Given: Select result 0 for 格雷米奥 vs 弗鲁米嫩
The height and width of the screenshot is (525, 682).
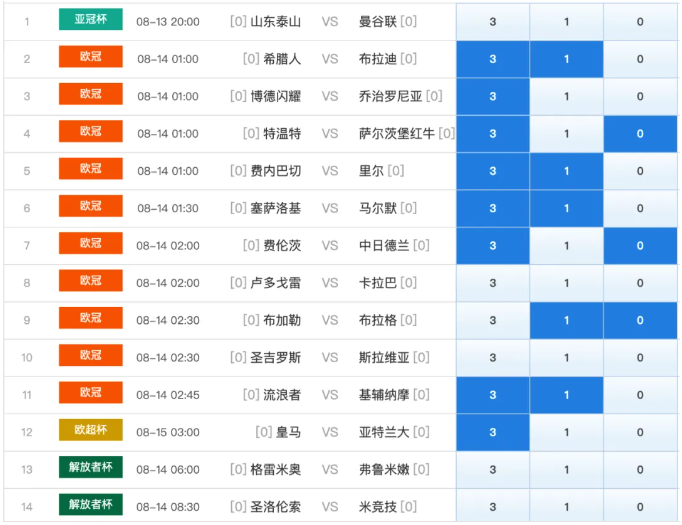Looking at the screenshot, I should (640, 470).
